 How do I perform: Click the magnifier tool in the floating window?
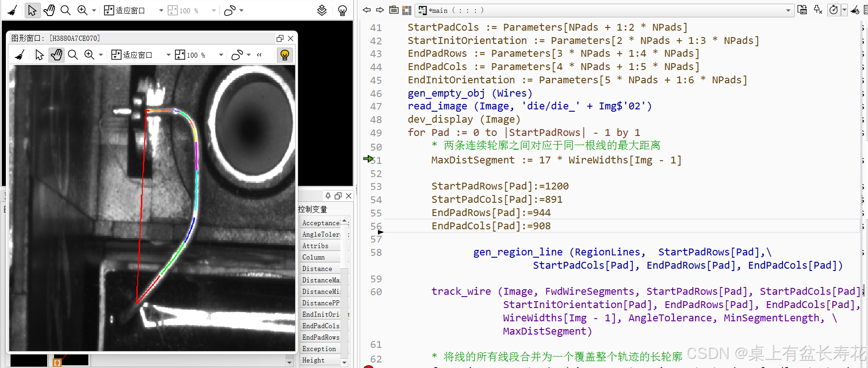point(73,55)
